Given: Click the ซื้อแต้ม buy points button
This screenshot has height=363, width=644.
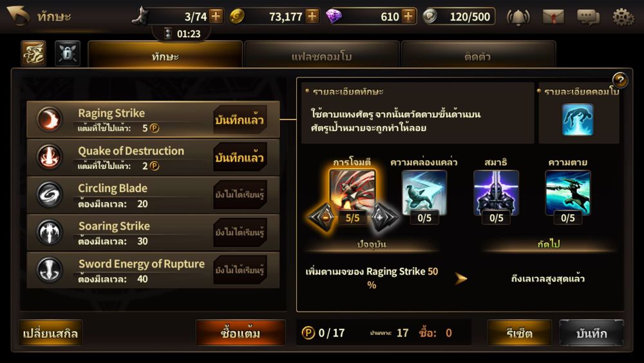Looking at the screenshot, I should click(x=241, y=333).
